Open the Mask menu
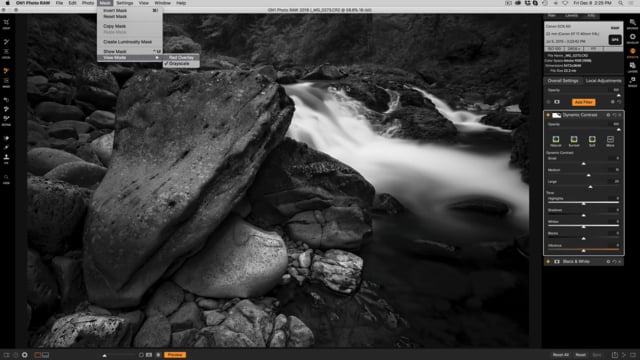The width and height of the screenshot is (640, 360). click(x=105, y=3)
